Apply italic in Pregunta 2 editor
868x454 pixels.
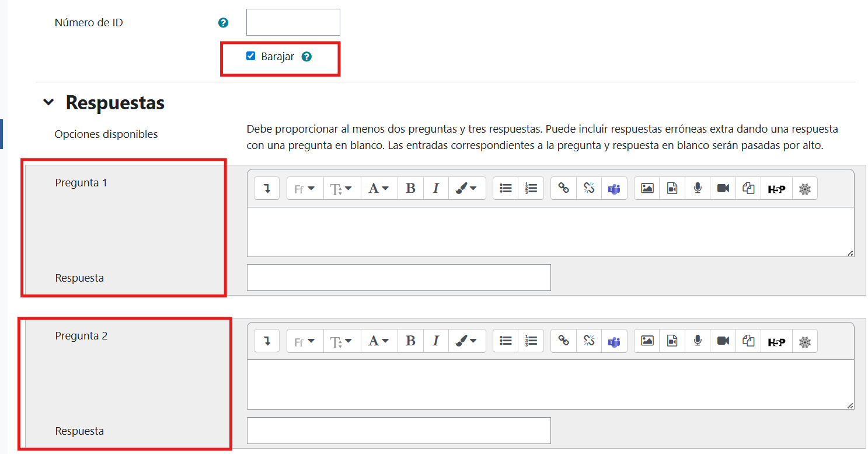(x=435, y=341)
